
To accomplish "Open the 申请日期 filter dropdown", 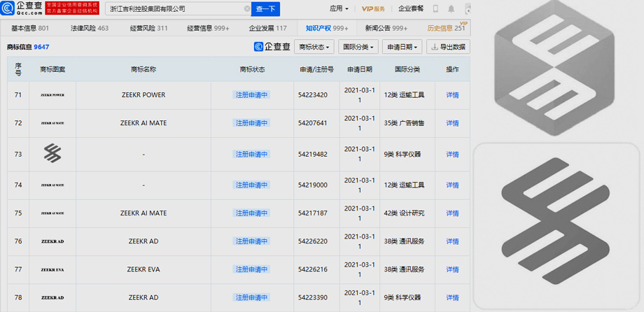I will (402, 47).
